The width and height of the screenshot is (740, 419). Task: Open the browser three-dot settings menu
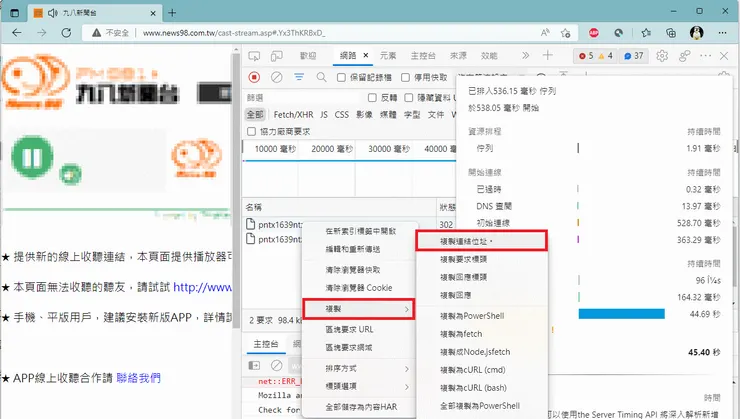click(723, 33)
